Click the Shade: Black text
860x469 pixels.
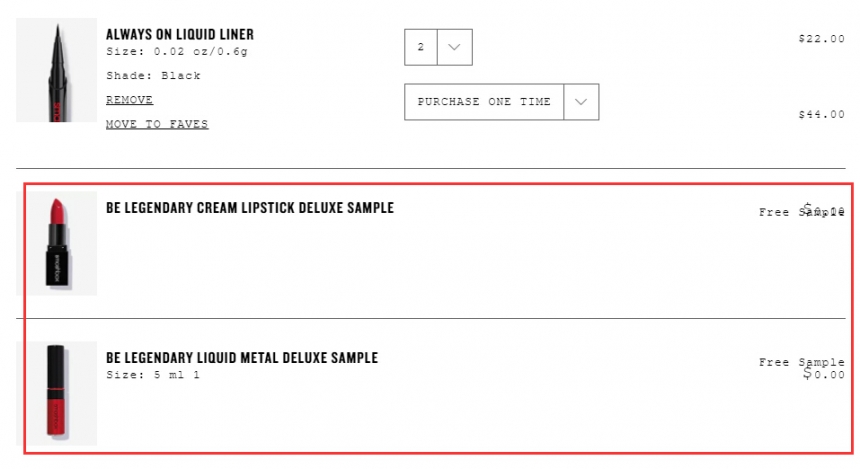[154, 76]
